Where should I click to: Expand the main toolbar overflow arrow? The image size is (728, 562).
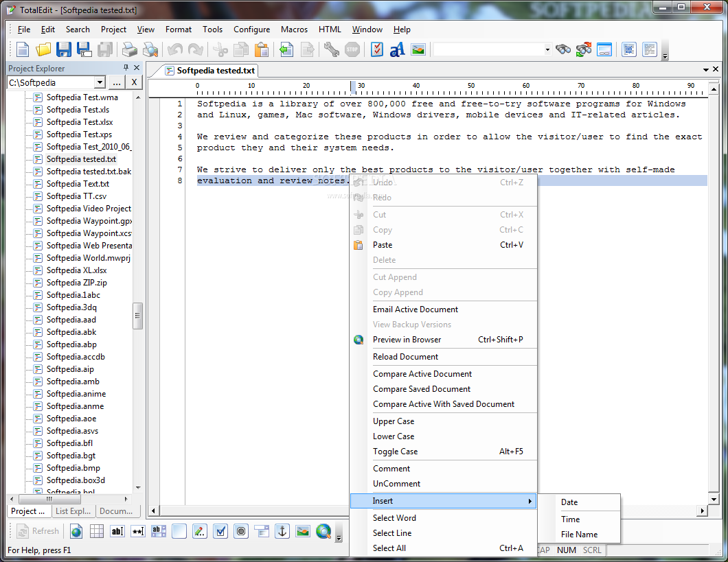tap(666, 56)
